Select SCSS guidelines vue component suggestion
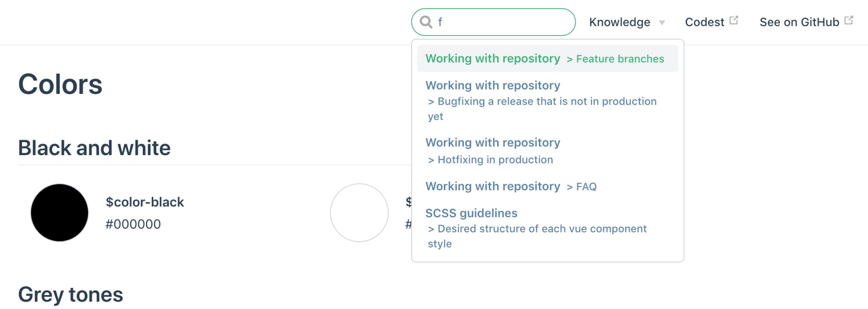Image resolution: width=868 pixels, height=309 pixels. 537,229
